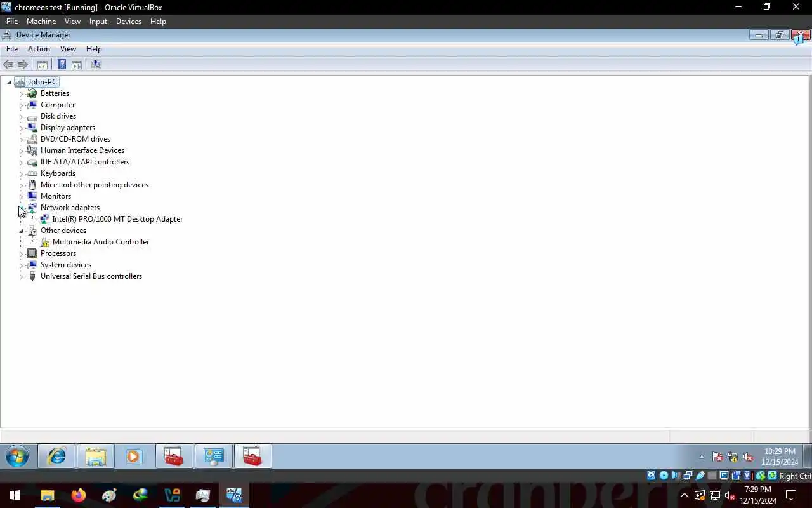Open the VirtualBox File menu
Viewport: 812px width, 508px height.
click(12, 21)
